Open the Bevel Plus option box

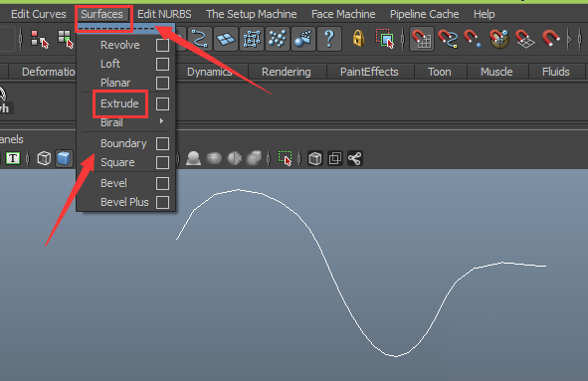(x=162, y=203)
